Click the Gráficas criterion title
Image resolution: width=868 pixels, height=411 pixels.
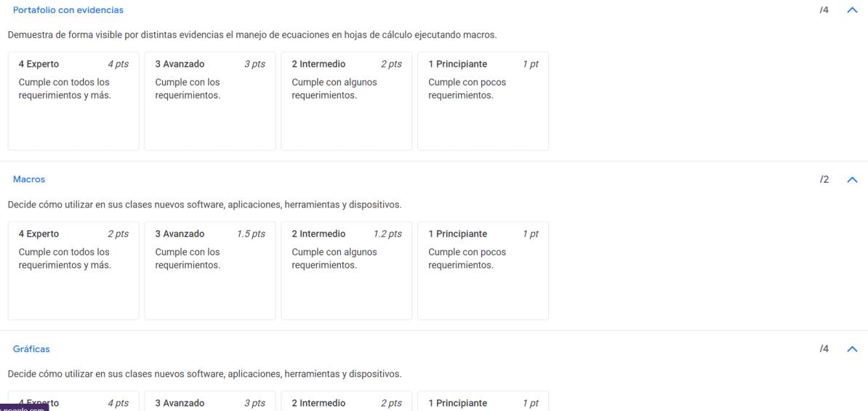[31, 349]
